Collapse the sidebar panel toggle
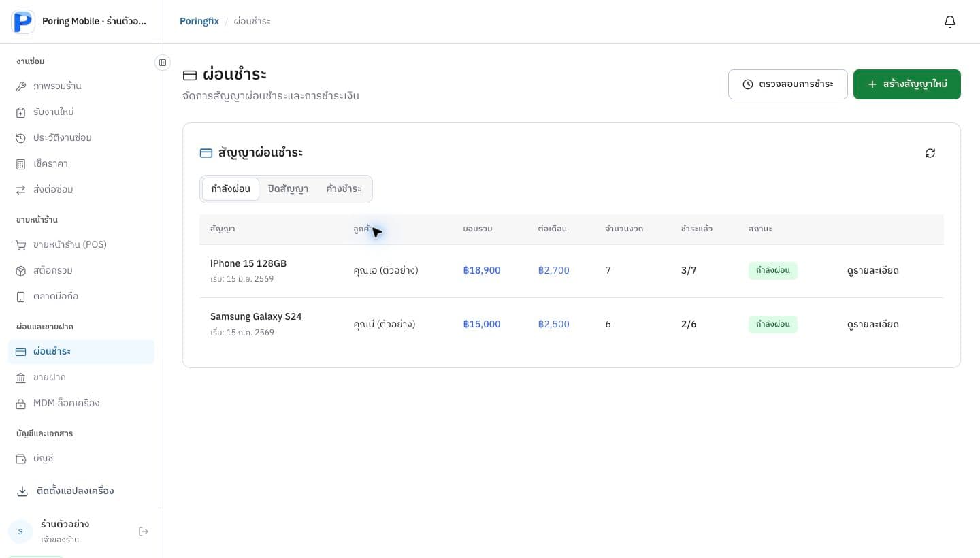 (x=163, y=63)
